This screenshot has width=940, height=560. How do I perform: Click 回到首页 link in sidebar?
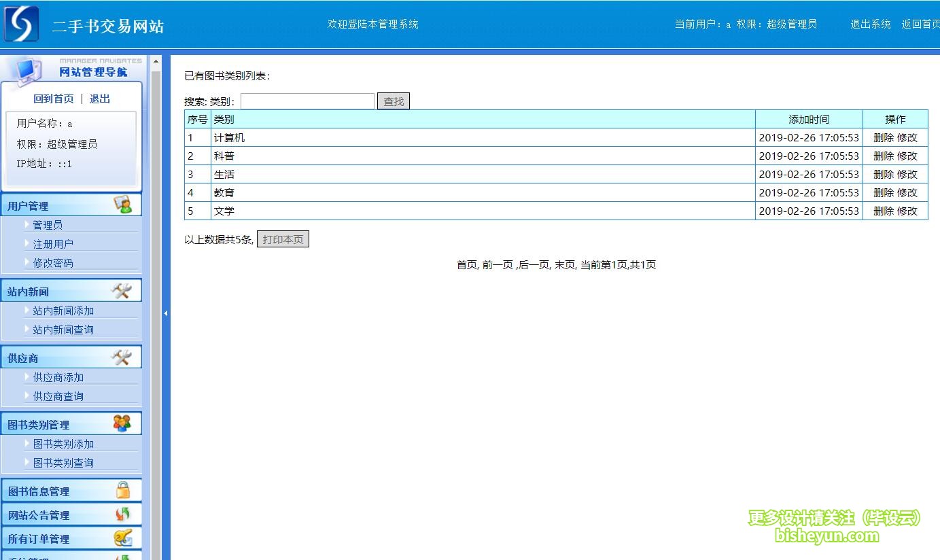(54, 99)
